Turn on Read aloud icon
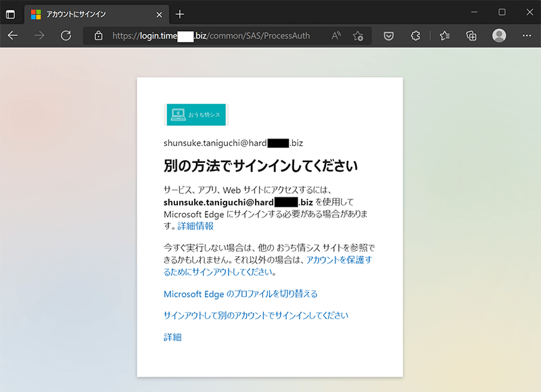The image size is (541, 392). click(x=335, y=36)
